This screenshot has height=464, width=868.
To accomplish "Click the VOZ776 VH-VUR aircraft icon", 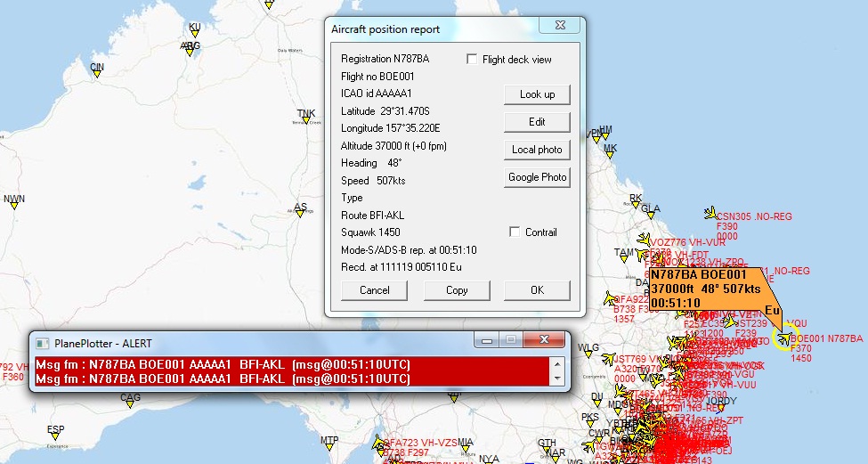I will click(644, 240).
